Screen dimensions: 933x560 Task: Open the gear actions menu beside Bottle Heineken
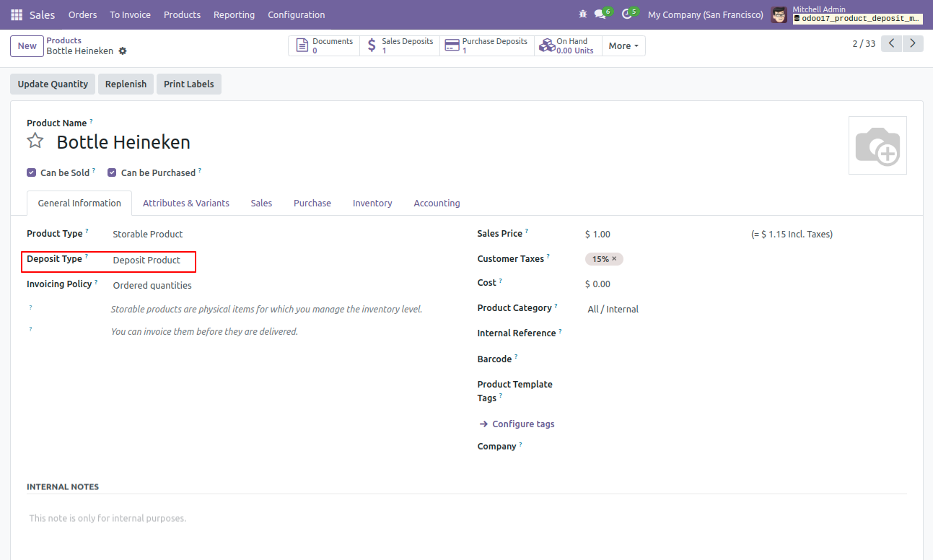123,51
